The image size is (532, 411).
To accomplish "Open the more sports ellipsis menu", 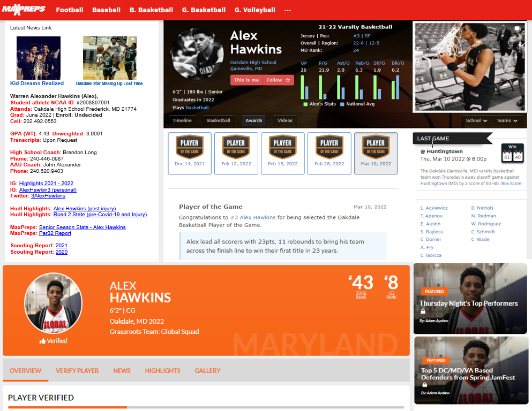I will 288,10.
